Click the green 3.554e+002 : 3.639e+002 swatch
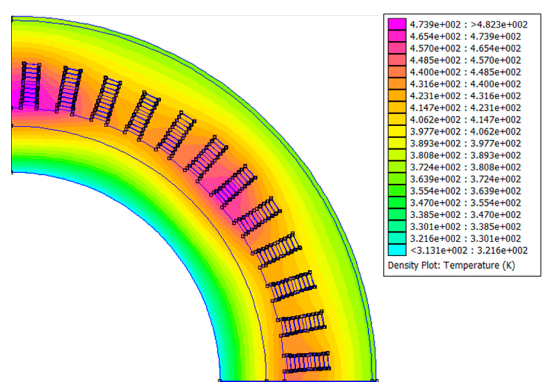Image resolution: width=550 pixels, height=392 pixels. click(x=397, y=191)
